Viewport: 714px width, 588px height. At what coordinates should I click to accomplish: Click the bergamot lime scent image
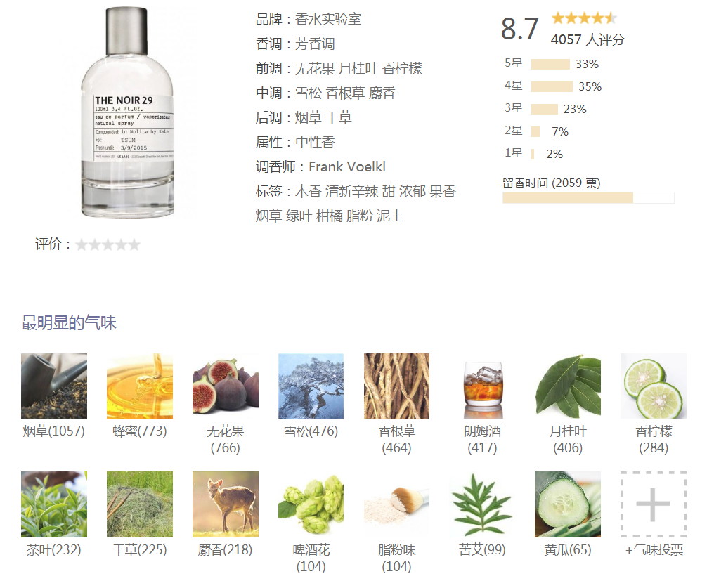(654, 386)
